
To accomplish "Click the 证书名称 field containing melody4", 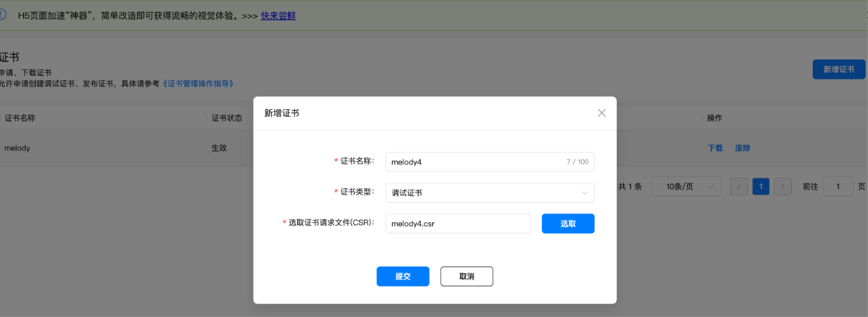I will pyautogui.click(x=474, y=162).
